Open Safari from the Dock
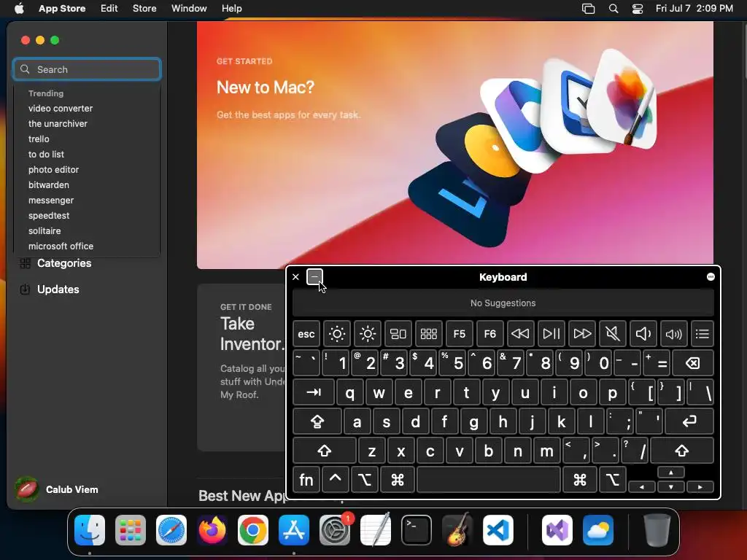Screen dimensions: 747x560 point(171,530)
